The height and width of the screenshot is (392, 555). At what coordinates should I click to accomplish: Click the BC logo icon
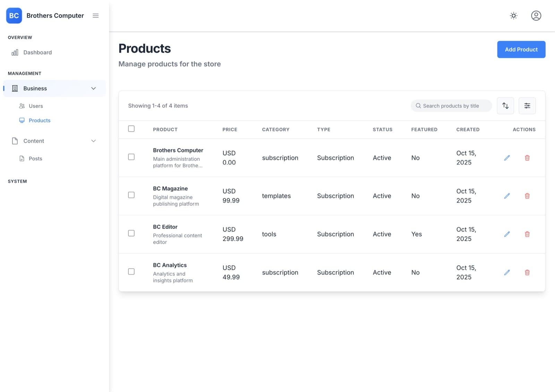(14, 16)
